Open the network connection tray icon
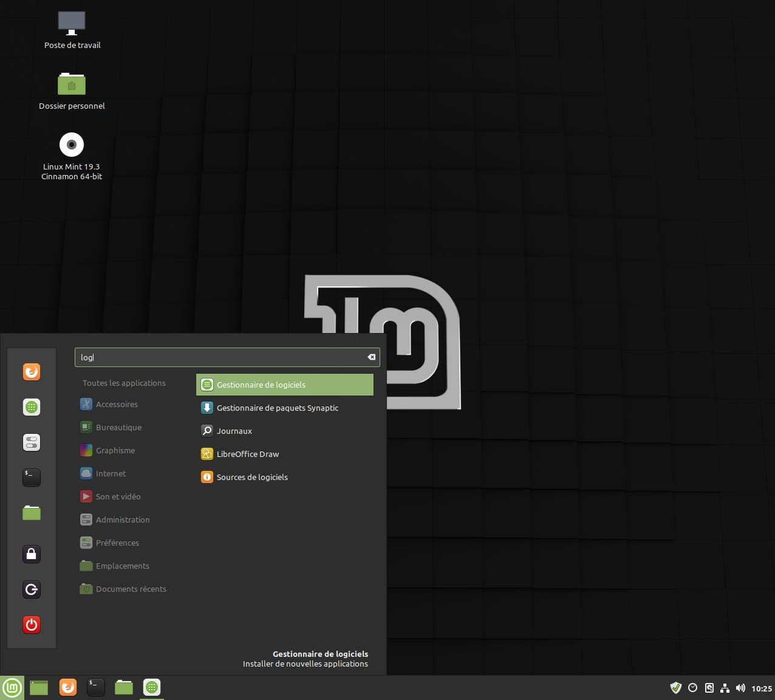The width and height of the screenshot is (775, 700). click(725, 688)
